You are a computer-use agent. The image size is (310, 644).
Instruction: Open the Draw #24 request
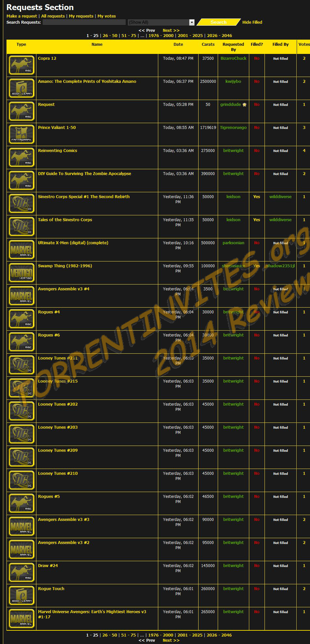pos(48,566)
